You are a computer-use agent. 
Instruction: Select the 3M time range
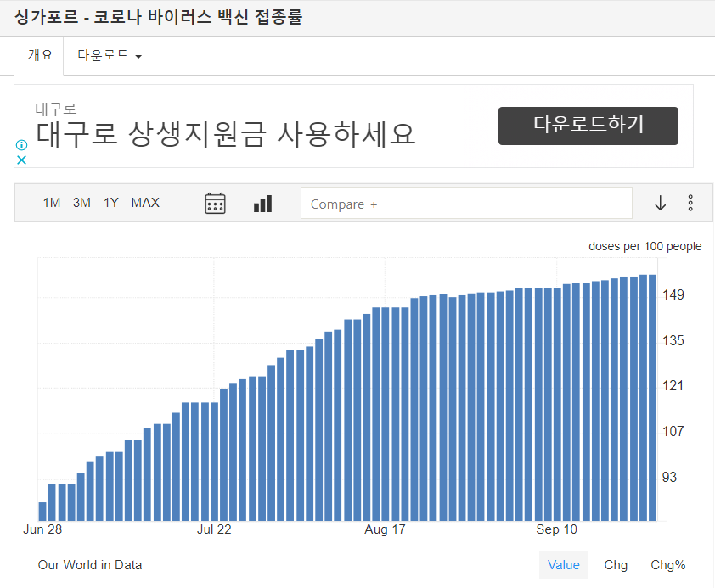pos(82,203)
